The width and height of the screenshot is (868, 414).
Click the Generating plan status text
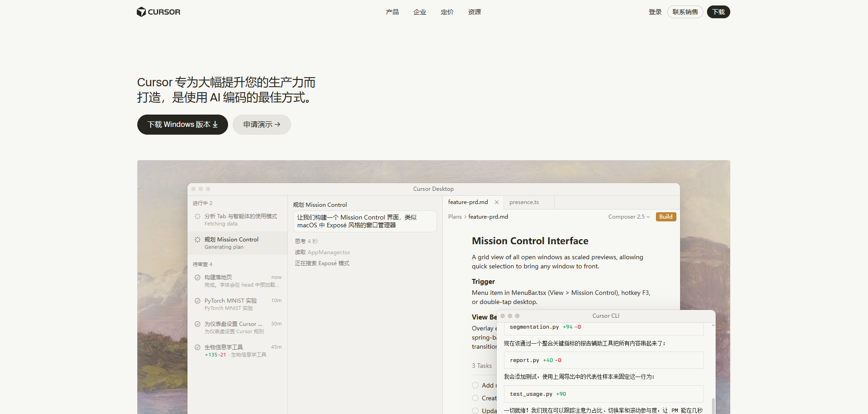[224, 247]
